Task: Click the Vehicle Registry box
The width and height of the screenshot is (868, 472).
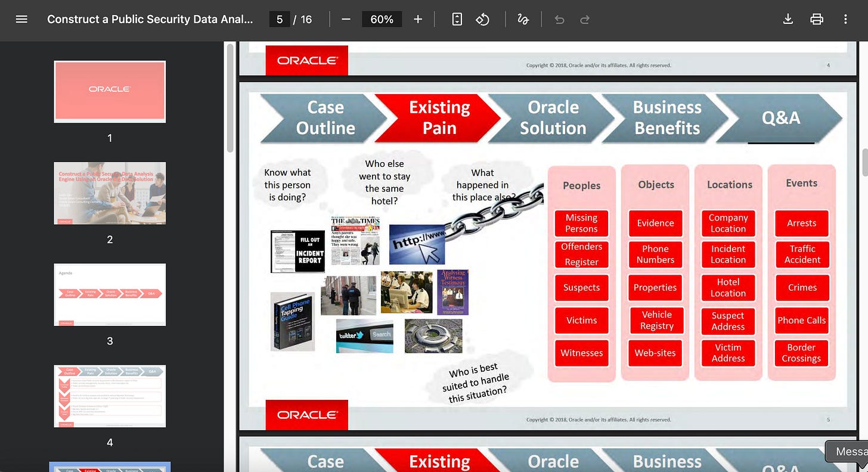Action: click(x=656, y=320)
